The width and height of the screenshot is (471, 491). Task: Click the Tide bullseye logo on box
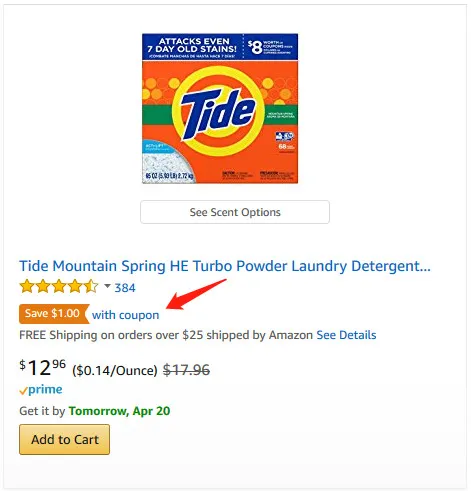click(218, 111)
